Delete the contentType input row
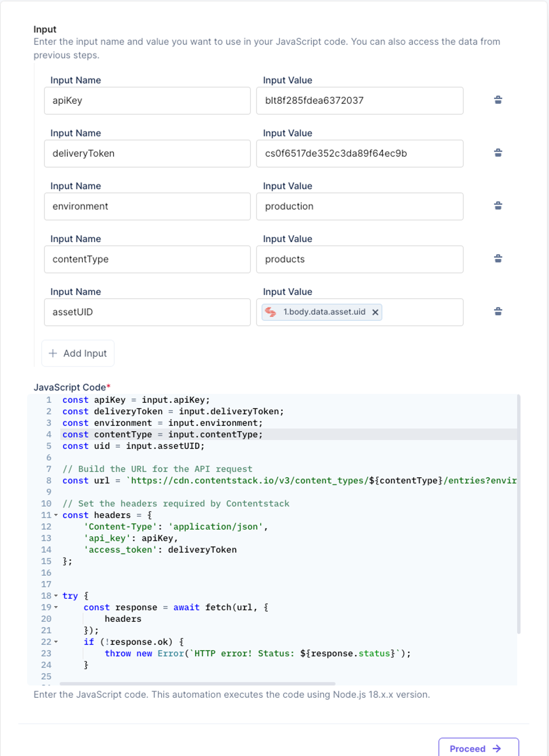Screen dimensions: 549x756 pyautogui.click(x=498, y=259)
